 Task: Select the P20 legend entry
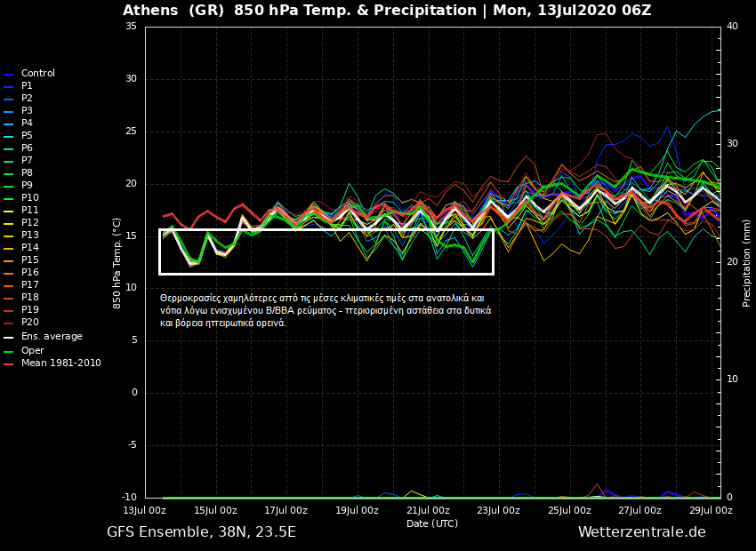coord(29,323)
